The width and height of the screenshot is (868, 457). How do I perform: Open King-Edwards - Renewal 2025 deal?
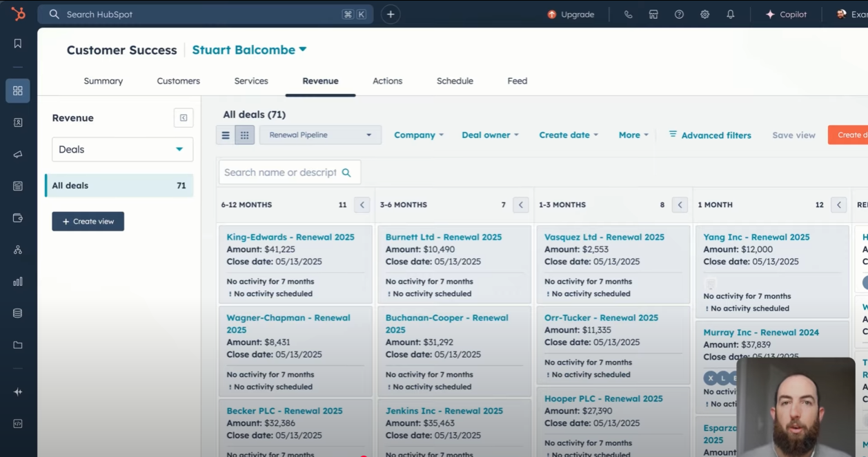[x=290, y=237]
